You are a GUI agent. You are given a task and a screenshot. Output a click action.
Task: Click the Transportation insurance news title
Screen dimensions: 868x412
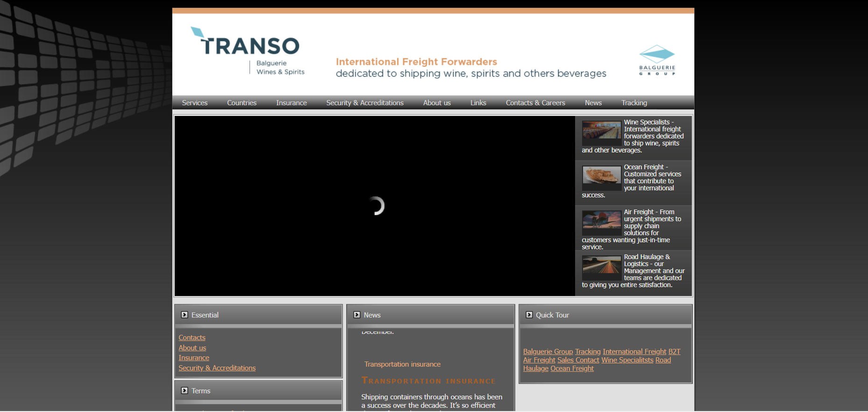point(402,364)
